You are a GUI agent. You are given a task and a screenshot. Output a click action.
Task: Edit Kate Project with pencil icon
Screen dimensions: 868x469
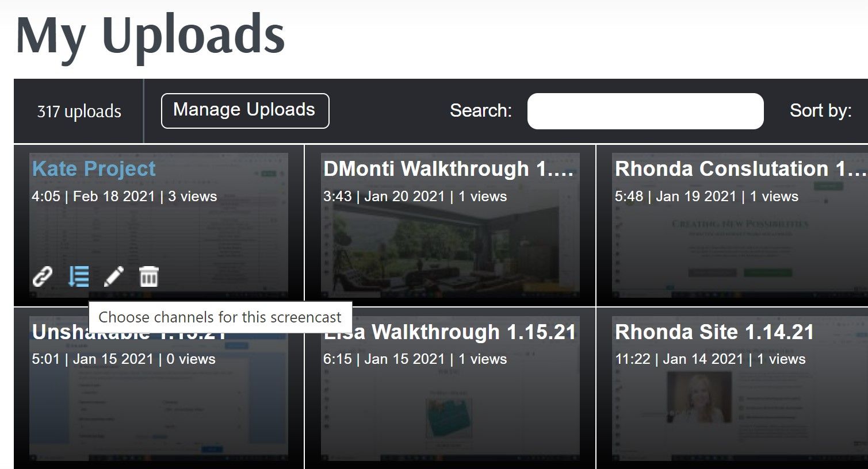coord(113,276)
